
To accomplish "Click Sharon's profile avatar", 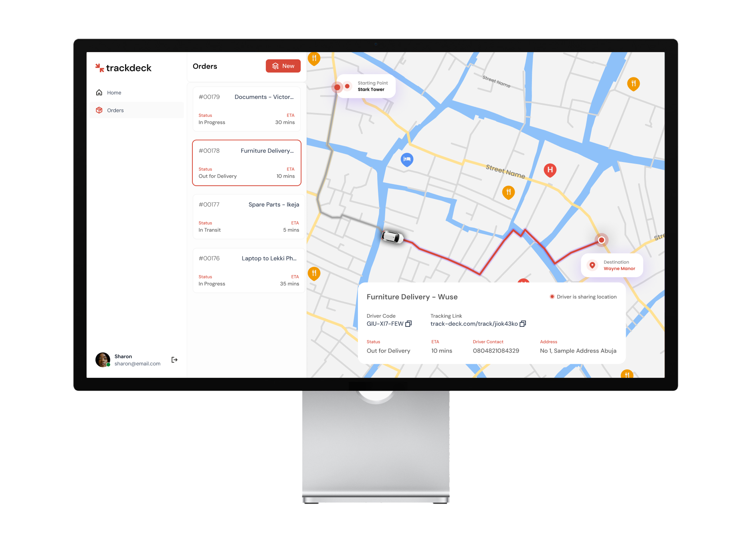I will tap(103, 360).
